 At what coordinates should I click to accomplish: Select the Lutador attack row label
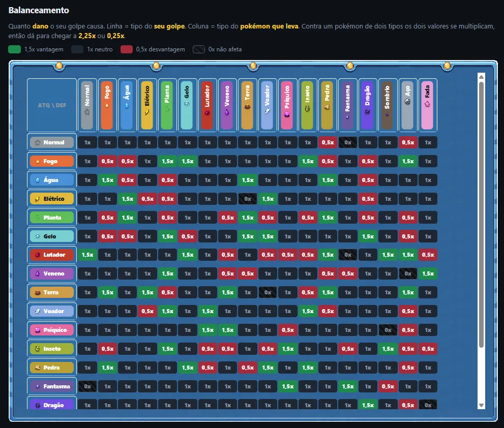pos(52,255)
